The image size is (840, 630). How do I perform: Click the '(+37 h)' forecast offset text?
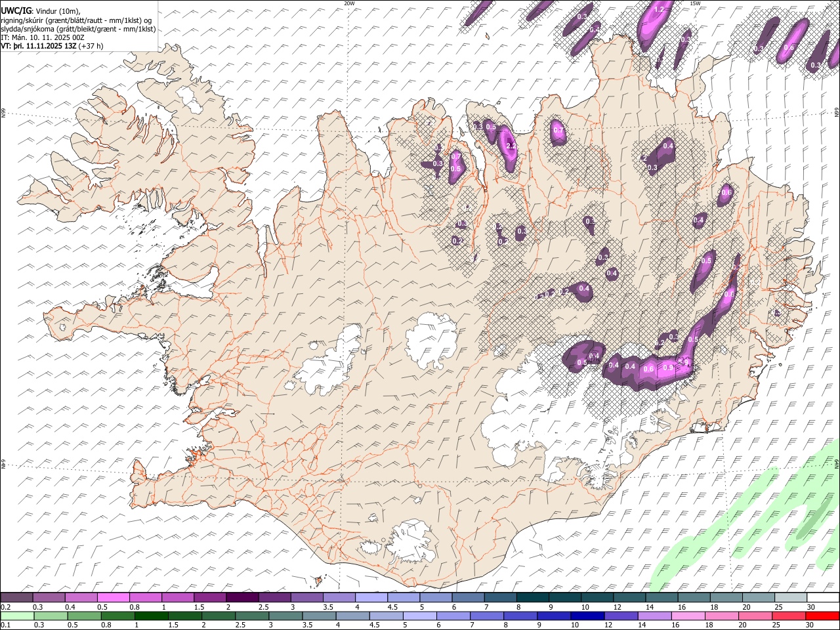click(x=91, y=46)
